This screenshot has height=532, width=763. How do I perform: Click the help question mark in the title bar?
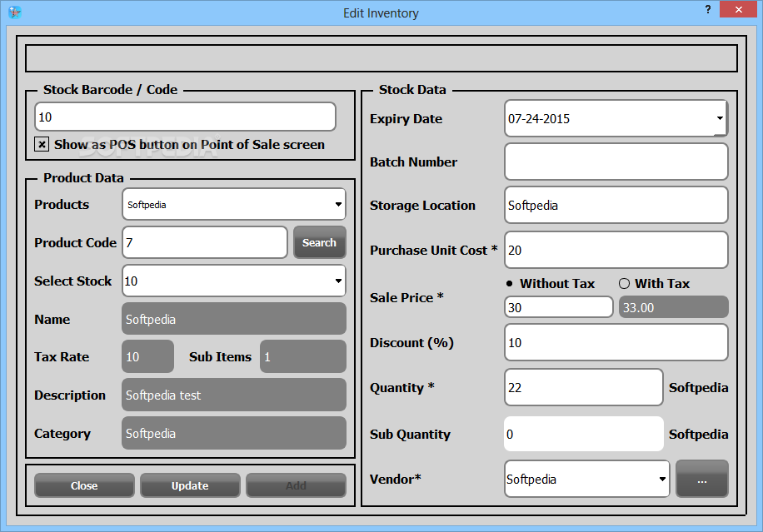[708, 9]
